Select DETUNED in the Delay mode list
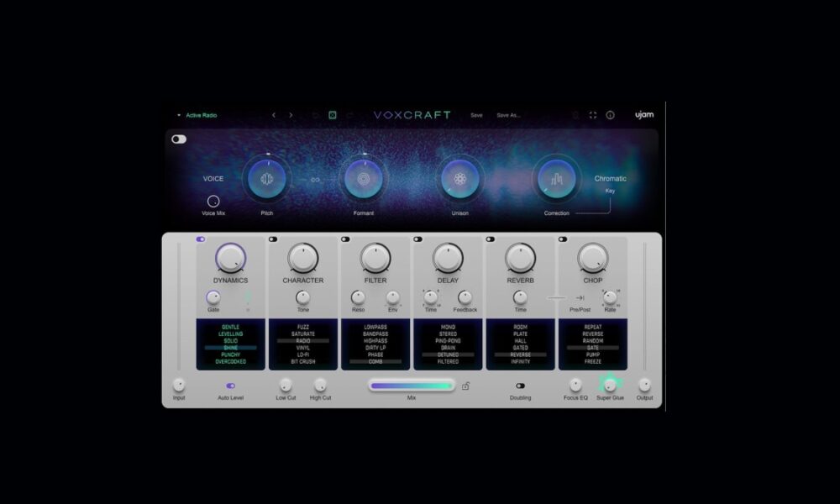The image size is (840, 504). [x=449, y=354]
